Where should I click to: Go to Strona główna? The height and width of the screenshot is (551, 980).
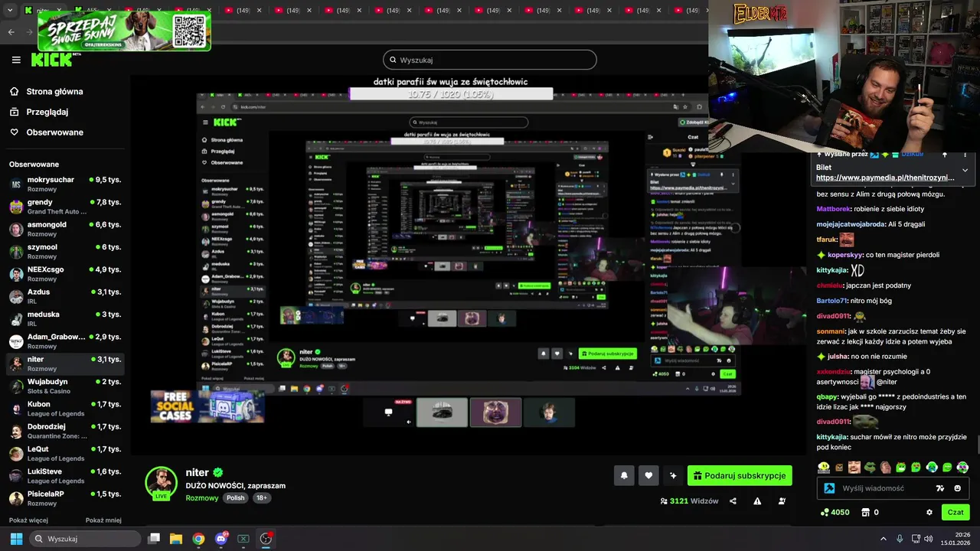pos(54,92)
